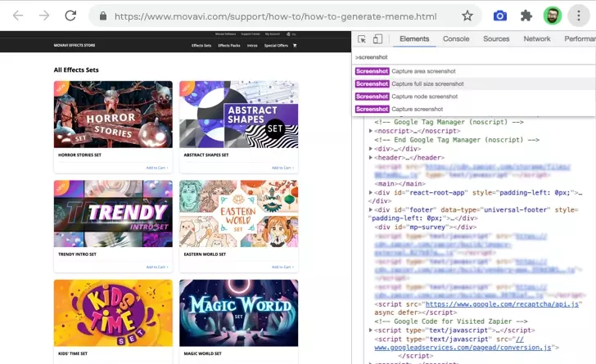Open the Magic World set thumbnail

coord(239,313)
